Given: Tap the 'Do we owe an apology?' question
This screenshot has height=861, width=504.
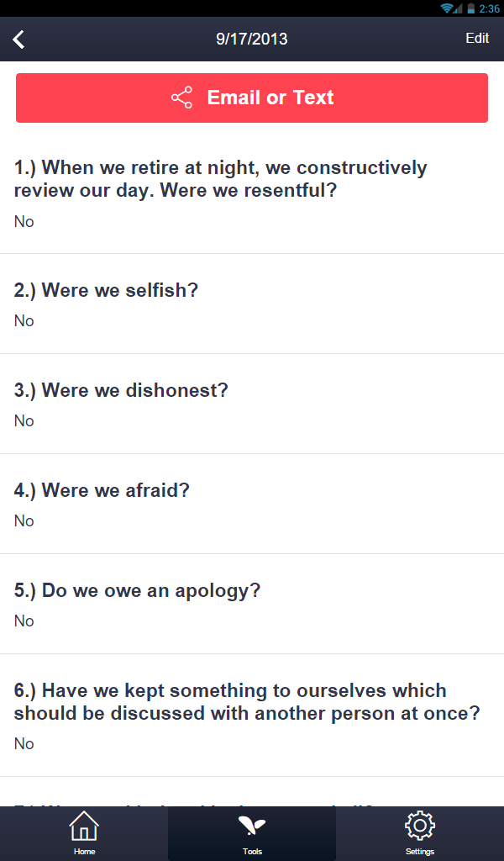Looking at the screenshot, I should coord(150,590).
